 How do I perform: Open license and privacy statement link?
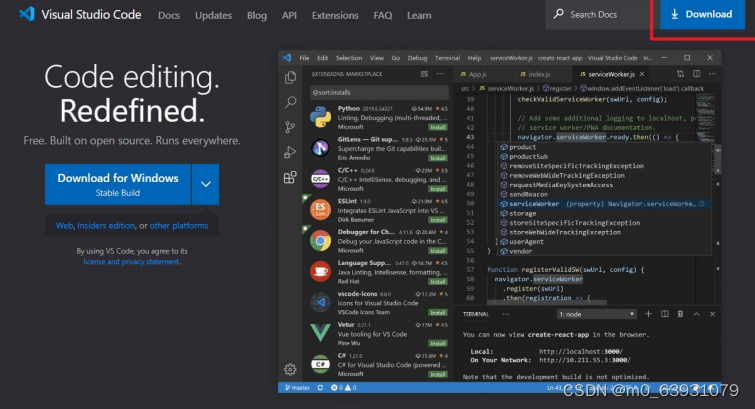(x=131, y=262)
